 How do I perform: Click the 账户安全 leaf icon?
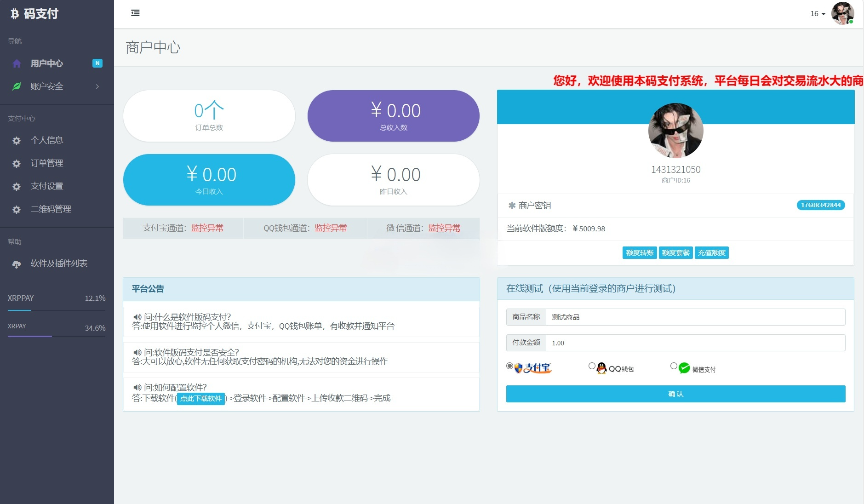(17, 86)
